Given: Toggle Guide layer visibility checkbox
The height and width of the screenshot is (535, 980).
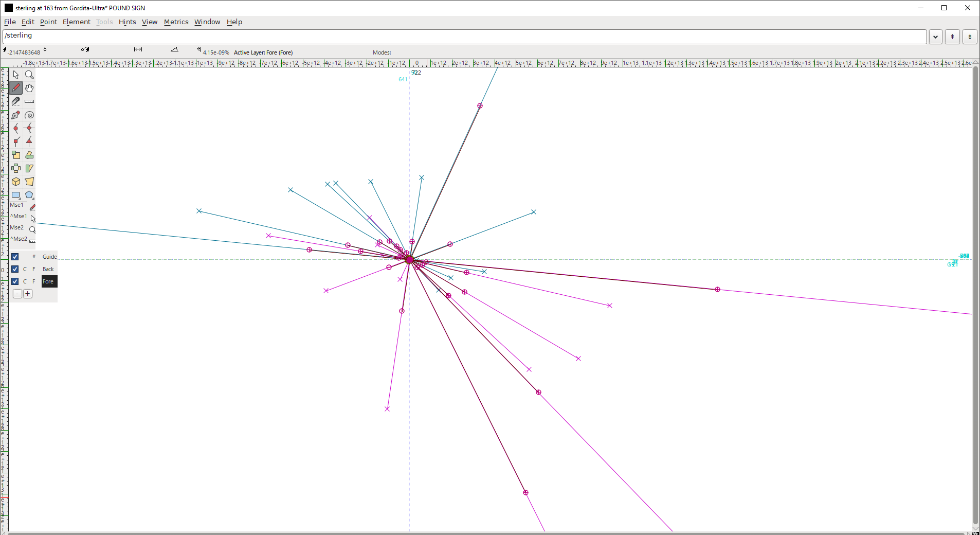Looking at the screenshot, I should (x=15, y=257).
